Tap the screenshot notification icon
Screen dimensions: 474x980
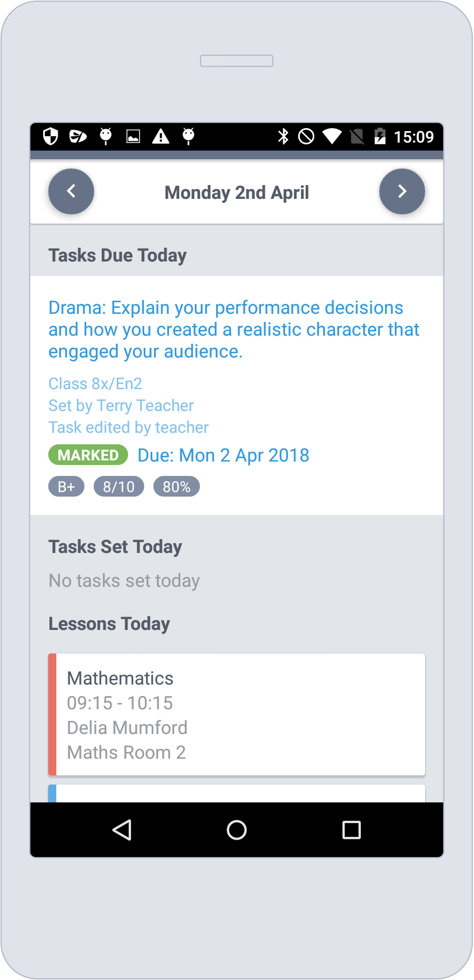click(x=132, y=137)
